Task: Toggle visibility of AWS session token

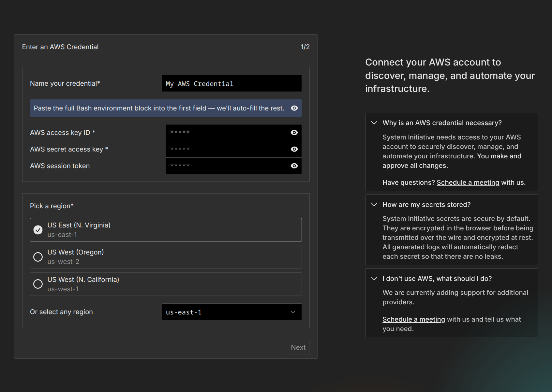Action: pyautogui.click(x=294, y=166)
